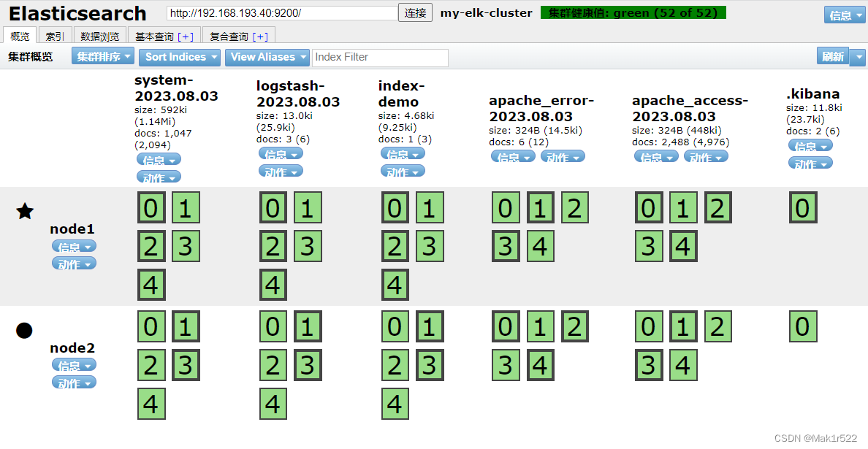868x449 pixels.
Task: Select shard 3 of apache_error-2023.08.03 on node2
Action: click(x=506, y=365)
